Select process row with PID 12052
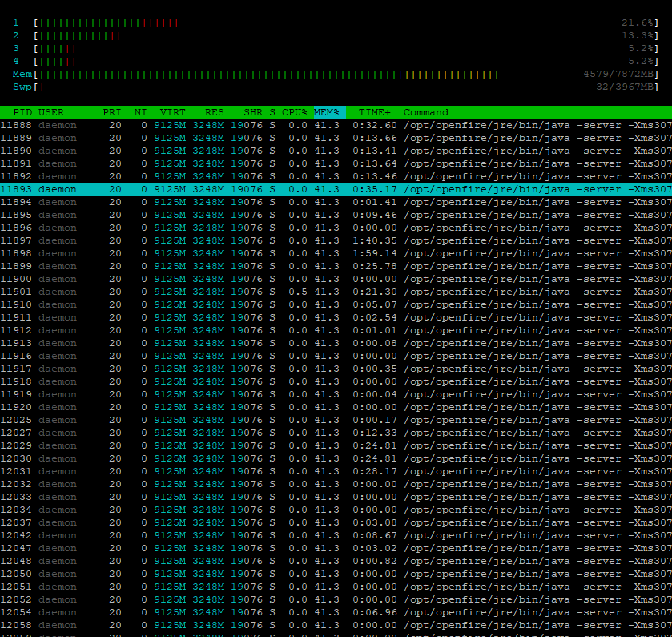This screenshot has width=672, height=637. [336, 599]
